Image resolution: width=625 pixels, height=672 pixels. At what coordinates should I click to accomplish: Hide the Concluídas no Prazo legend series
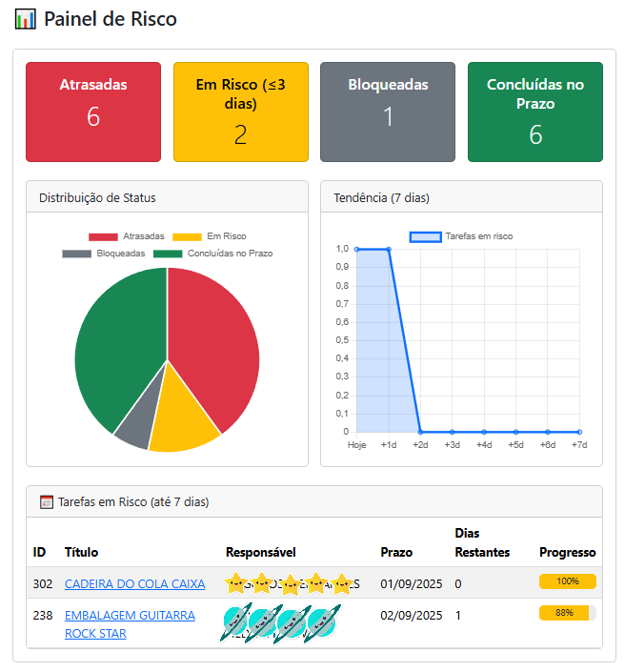tap(213, 254)
